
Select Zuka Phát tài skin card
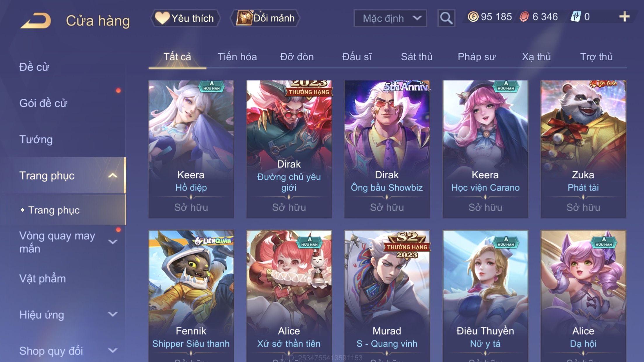point(583,149)
